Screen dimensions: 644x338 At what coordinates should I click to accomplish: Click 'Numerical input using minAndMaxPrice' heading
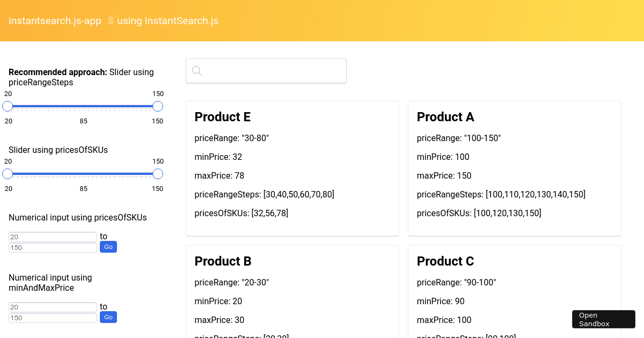tap(50, 283)
